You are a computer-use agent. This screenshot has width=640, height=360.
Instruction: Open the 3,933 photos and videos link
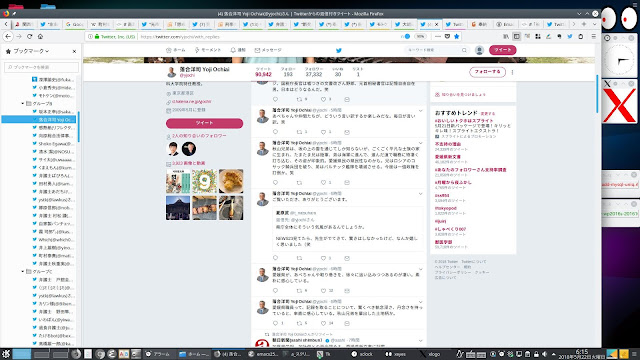189,163
